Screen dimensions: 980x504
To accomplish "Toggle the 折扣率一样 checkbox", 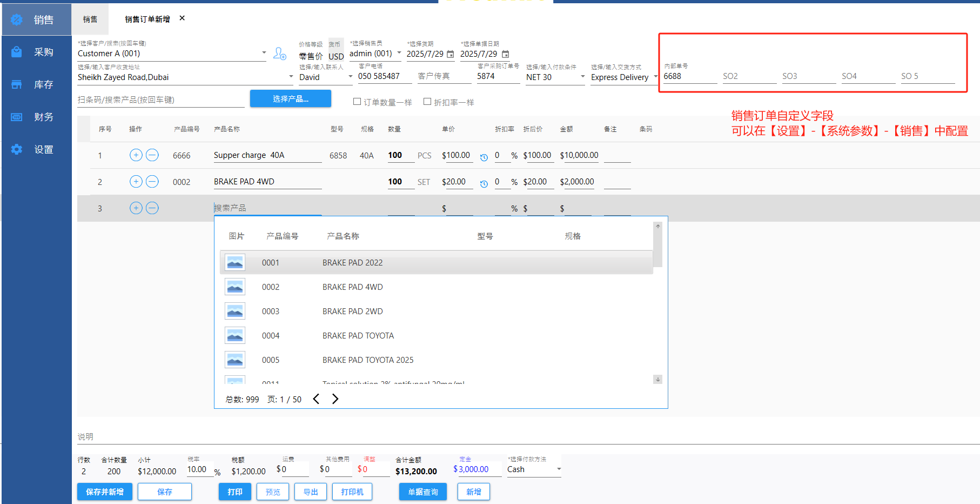I will click(427, 102).
